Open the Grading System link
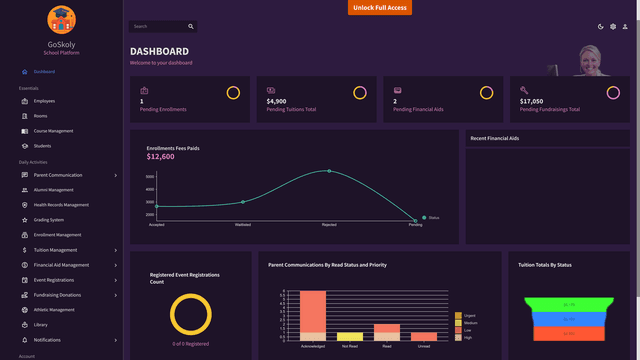The width and height of the screenshot is (640, 360). click(49, 220)
